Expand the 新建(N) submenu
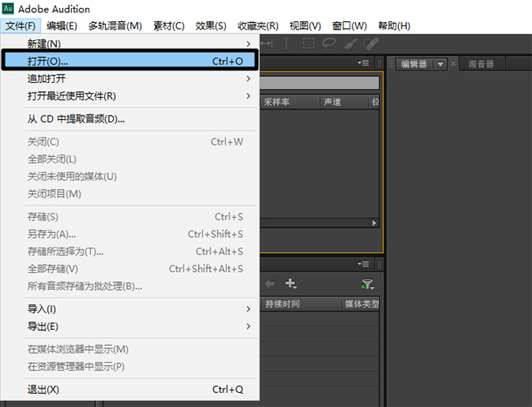Image resolution: width=532 pixels, height=407 pixels. pyautogui.click(x=248, y=44)
